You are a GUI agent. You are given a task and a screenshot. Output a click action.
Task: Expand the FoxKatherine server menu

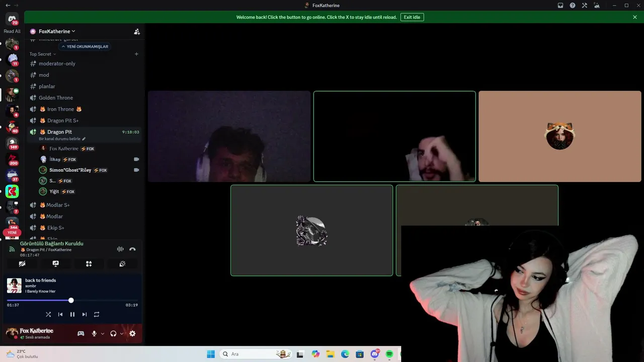click(56, 31)
